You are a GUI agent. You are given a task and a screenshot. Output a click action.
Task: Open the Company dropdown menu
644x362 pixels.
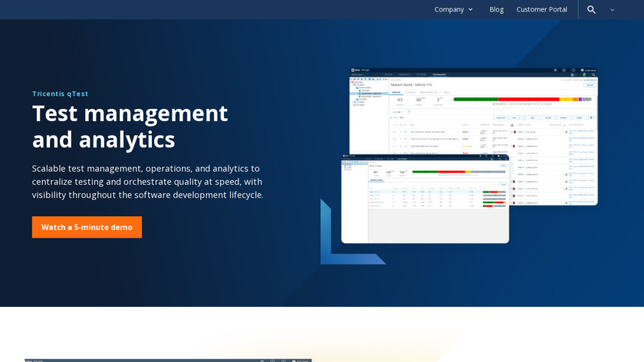coord(453,9)
